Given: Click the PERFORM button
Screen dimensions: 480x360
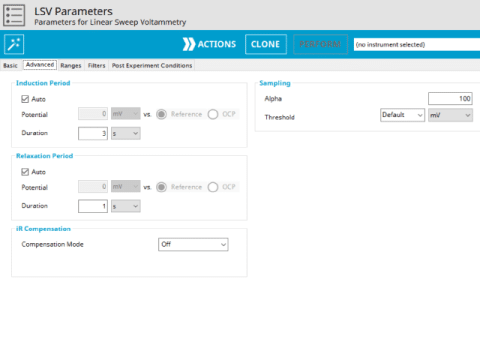Looking at the screenshot, I should [x=320, y=44].
